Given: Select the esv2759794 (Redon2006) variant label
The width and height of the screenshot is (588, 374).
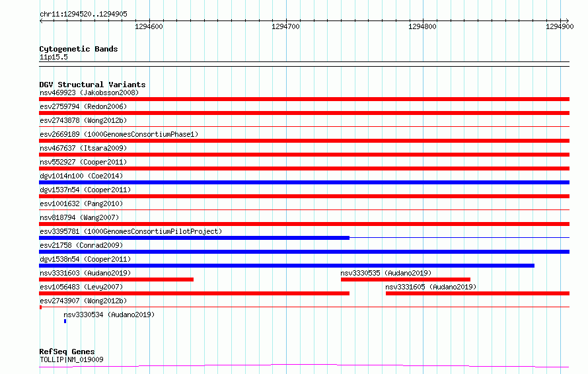Looking at the screenshot, I should 83,106.
